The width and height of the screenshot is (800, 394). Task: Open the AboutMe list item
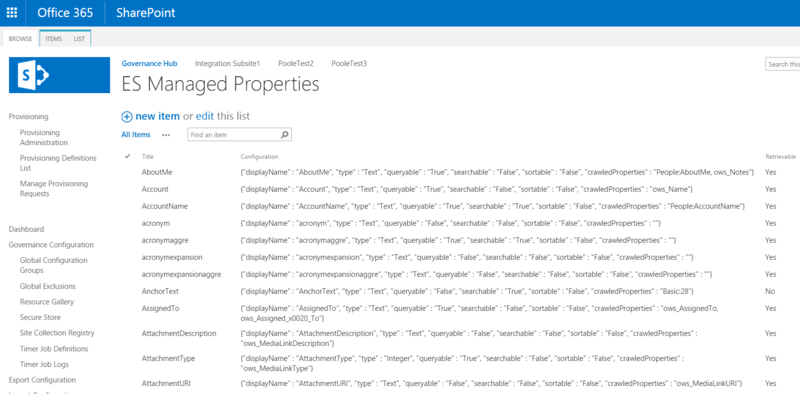click(x=157, y=173)
